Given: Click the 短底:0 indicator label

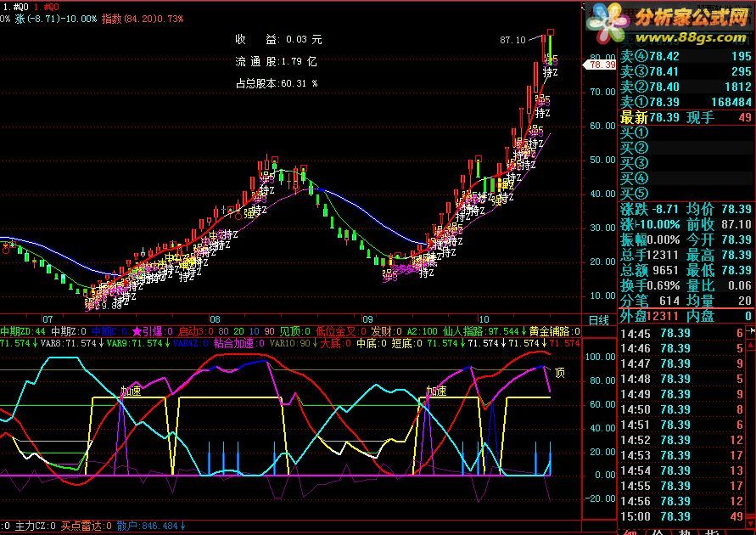Looking at the screenshot, I should click(x=407, y=343).
